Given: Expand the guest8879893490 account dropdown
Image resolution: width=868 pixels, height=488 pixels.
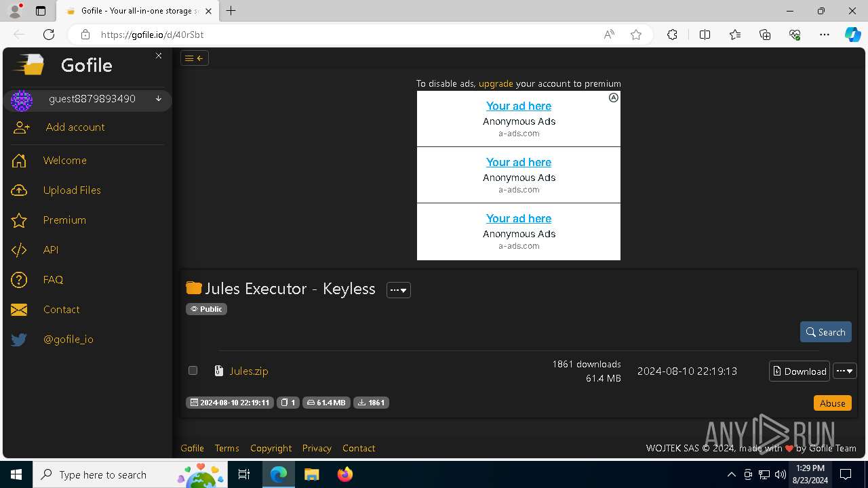Looking at the screenshot, I should coord(159,99).
